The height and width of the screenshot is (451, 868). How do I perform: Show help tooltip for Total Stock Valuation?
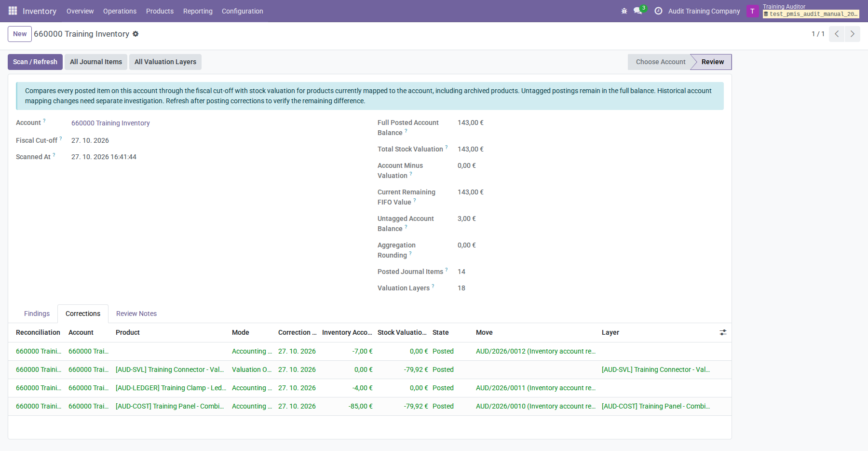447,147
